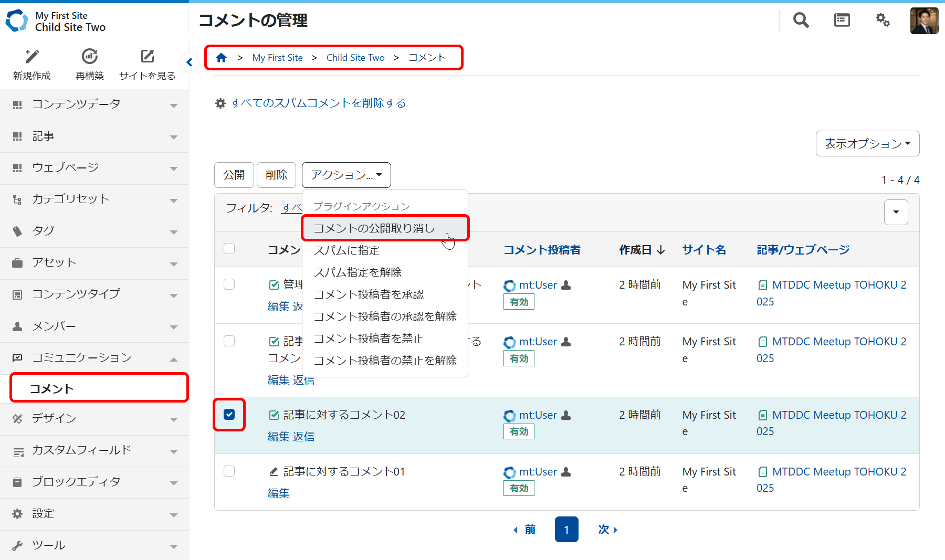Image resolution: width=945 pixels, height=560 pixels.
Task: Open the filter panel dropdown arrow
Action: click(x=896, y=212)
